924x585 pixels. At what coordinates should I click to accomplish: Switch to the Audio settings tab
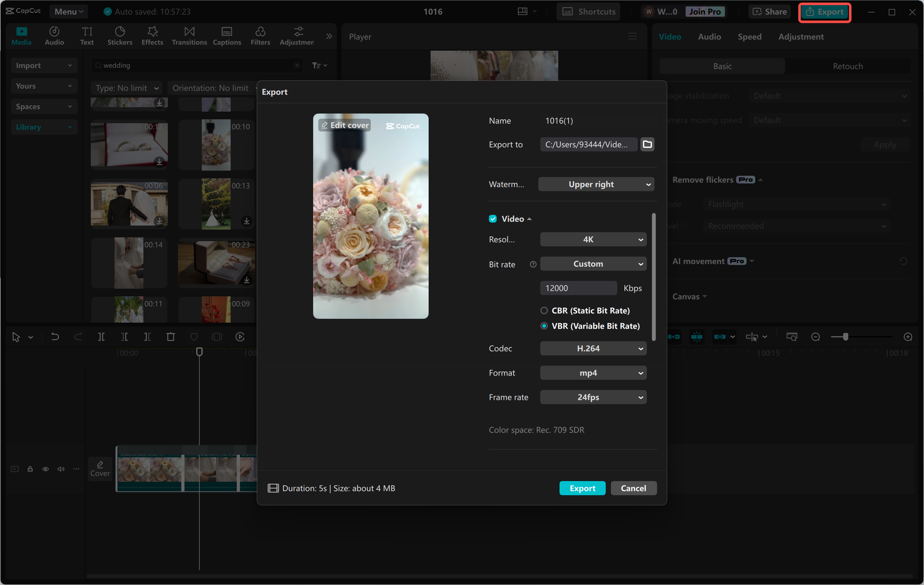pyautogui.click(x=709, y=37)
